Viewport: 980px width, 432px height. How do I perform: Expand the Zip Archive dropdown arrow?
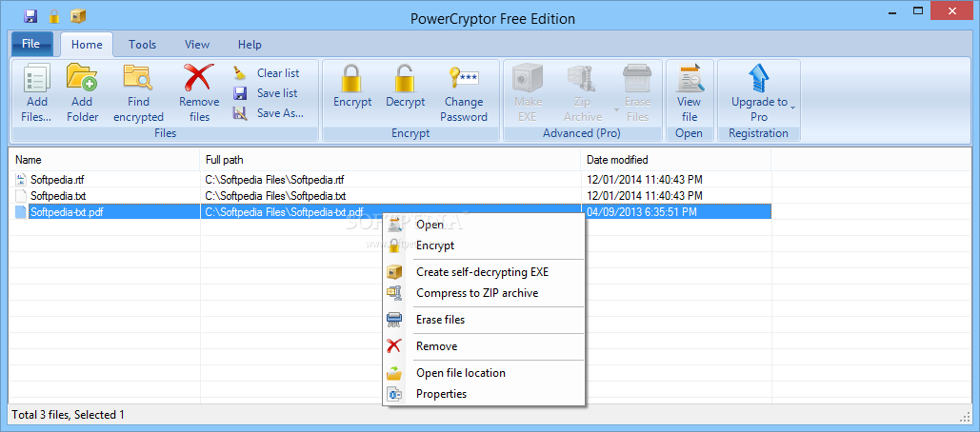click(x=617, y=109)
